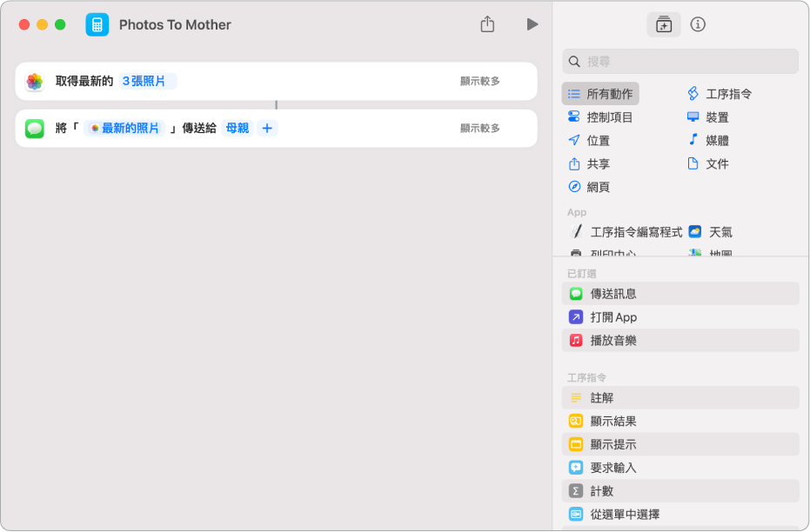The image size is (810, 532).
Task: Select the 裝置 category
Action: [x=708, y=117]
